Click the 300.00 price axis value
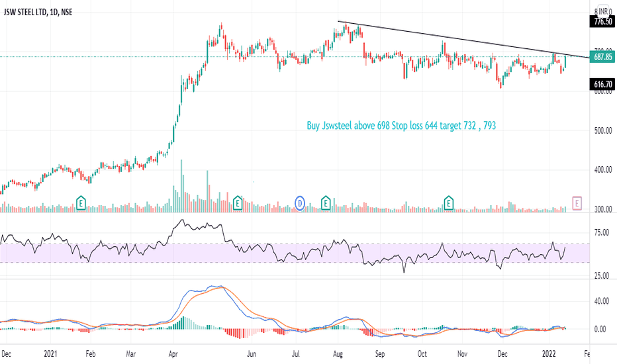This screenshot has height=364, width=617. coord(603,209)
